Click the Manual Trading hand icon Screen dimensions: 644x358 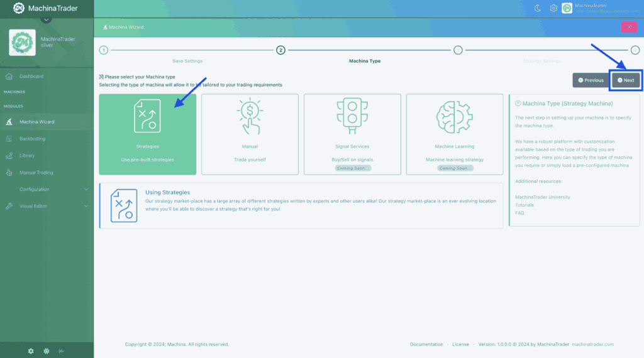pyautogui.click(x=9, y=173)
